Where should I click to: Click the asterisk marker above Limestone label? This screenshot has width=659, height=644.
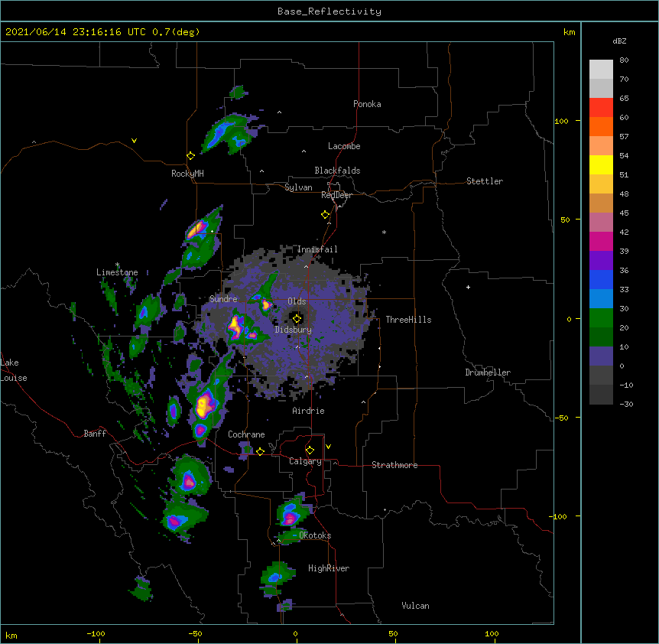point(117,265)
